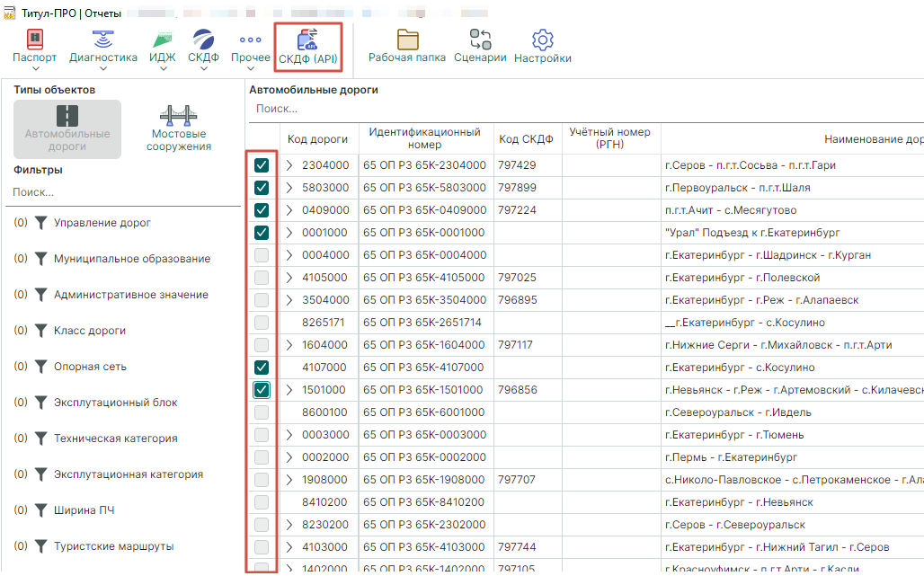Open the Рабочая папка folder icon
Image resolution: width=924 pixels, height=576 pixels.
(x=407, y=40)
